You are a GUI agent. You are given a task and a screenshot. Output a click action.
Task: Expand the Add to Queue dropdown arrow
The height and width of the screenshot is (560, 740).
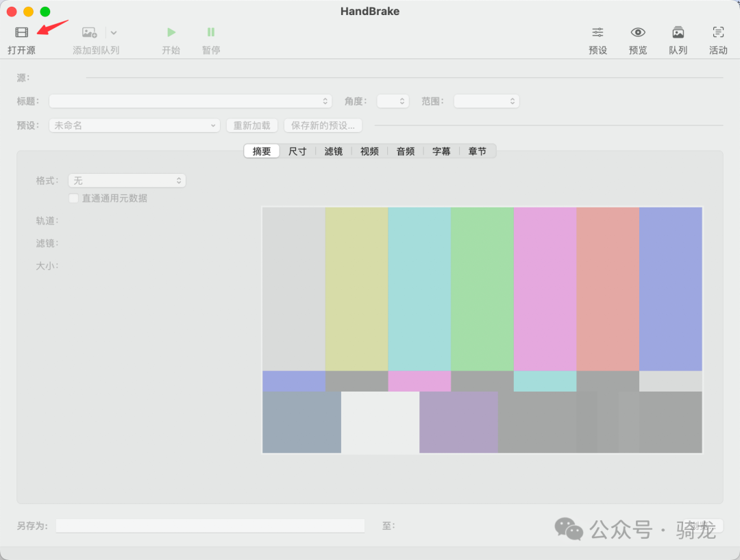pos(114,33)
